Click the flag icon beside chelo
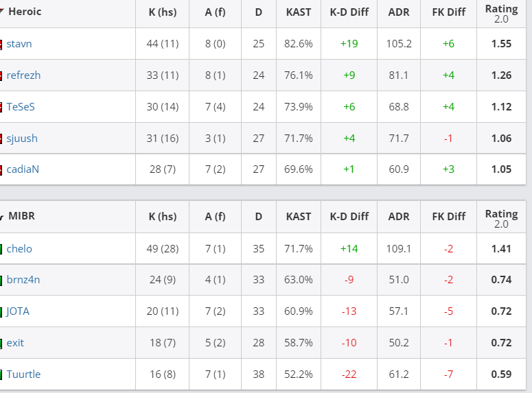 (1, 250)
